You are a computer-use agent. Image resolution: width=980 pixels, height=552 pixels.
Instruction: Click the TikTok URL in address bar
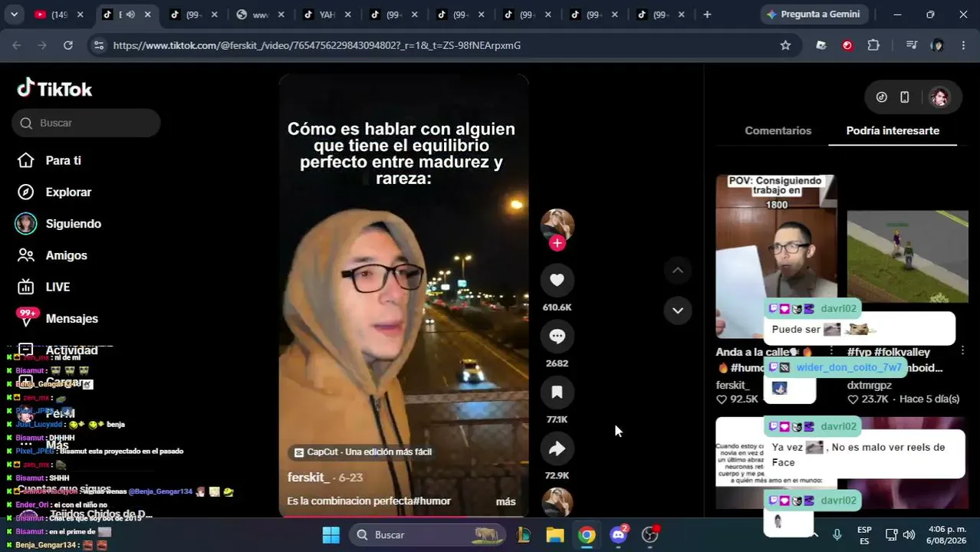317,45
